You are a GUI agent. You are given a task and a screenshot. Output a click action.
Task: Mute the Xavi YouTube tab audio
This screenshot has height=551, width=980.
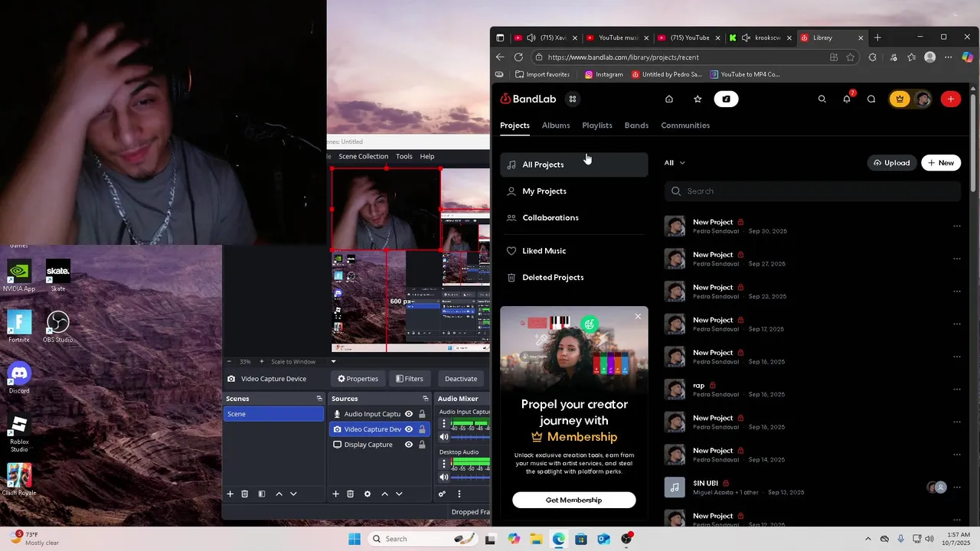tap(531, 37)
